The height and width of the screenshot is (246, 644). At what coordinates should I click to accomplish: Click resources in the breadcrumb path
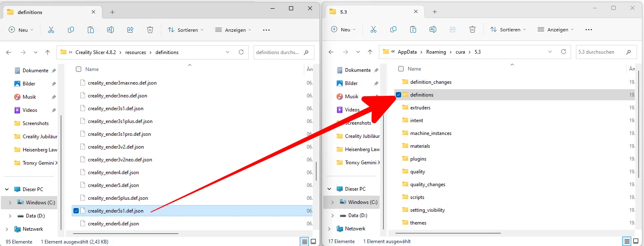[136, 52]
